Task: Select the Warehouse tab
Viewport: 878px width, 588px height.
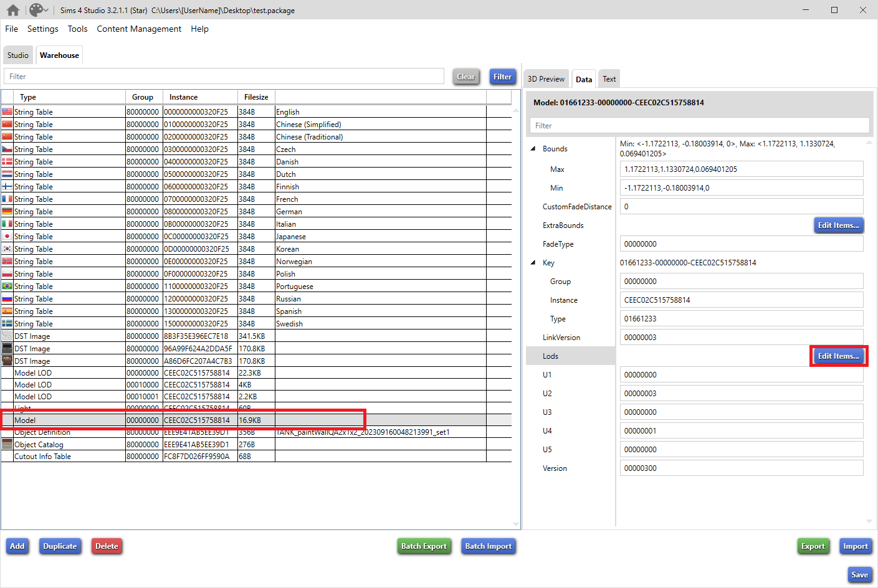Action: click(59, 55)
